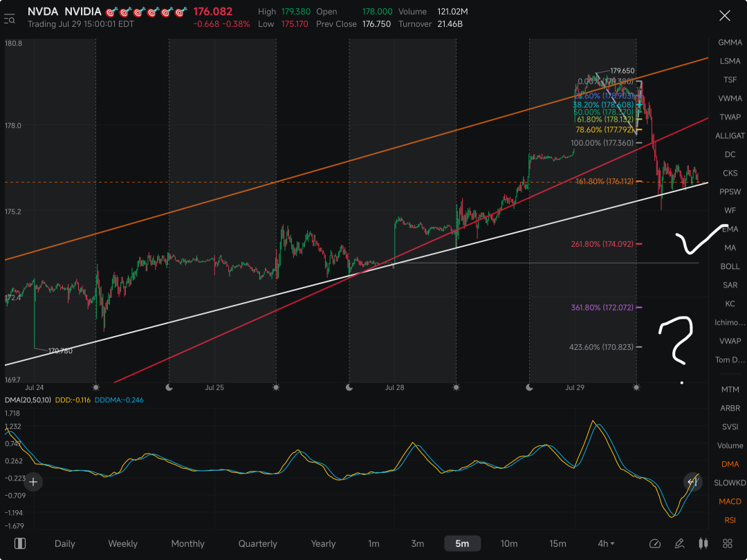Select the 100.00% (177.360) Fibonacci level
Image resolution: width=747 pixels, height=560 pixels.
click(602, 143)
